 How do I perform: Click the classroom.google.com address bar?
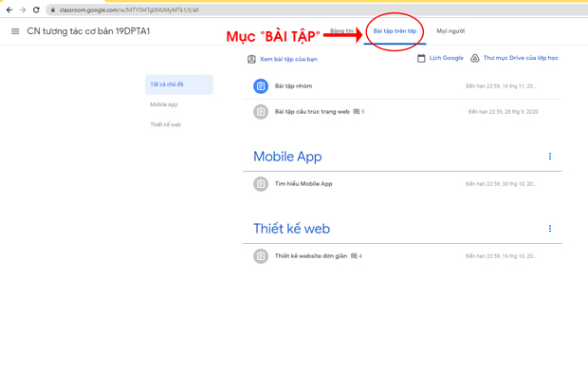[317, 10]
